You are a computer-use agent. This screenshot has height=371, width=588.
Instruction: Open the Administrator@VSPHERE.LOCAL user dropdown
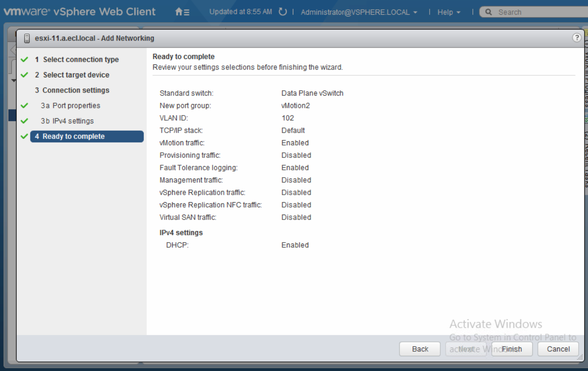[359, 12]
